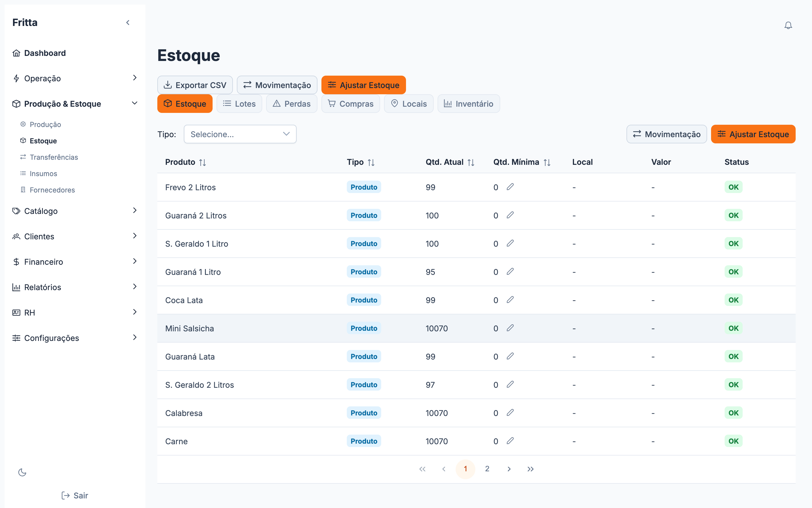Edit minimum quantity for Calabresa
The width and height of the screenshot is (812, 508).
pos(510,413)
